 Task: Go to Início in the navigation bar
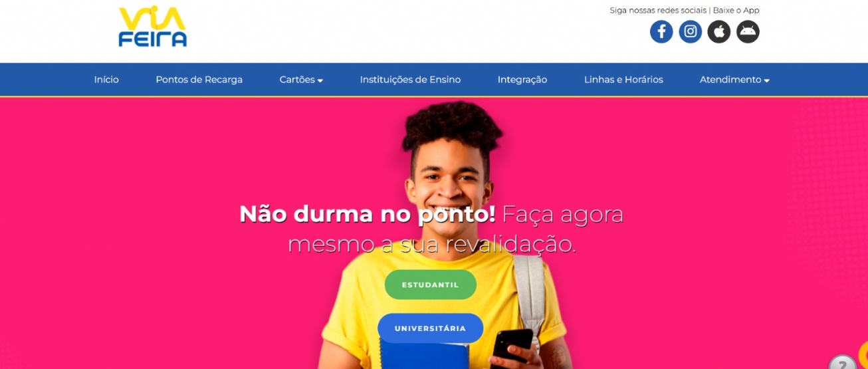pyautogui.click(x=106, y=80)
